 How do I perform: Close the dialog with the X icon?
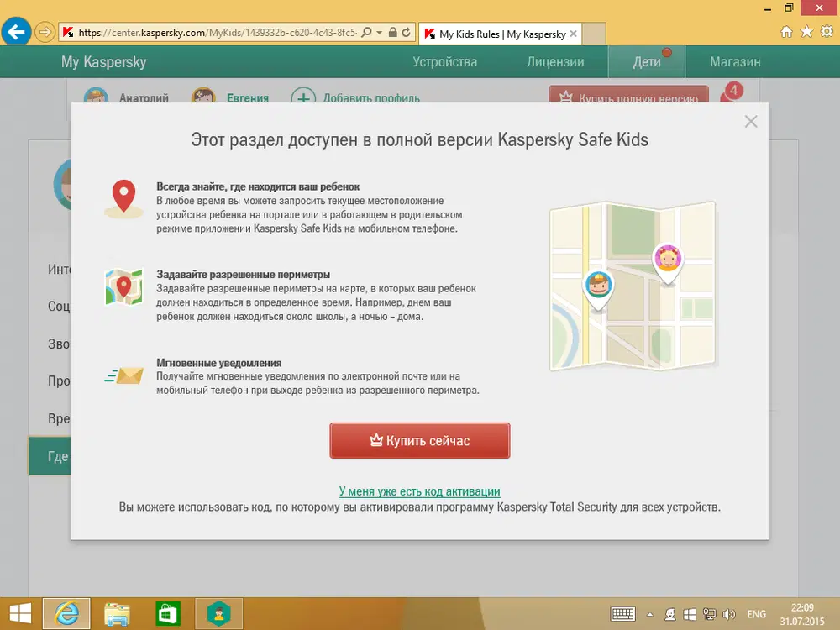tap(750, 122)
